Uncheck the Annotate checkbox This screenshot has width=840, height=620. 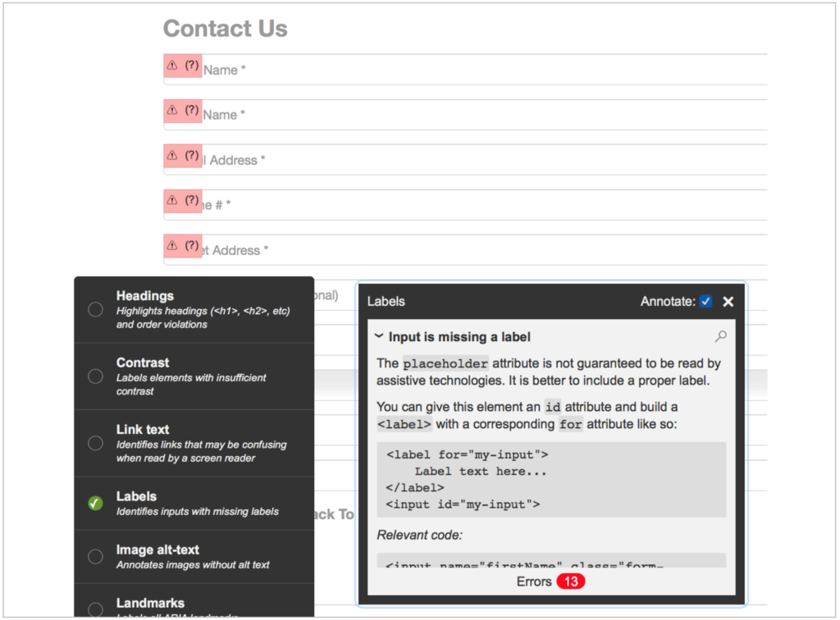[x=705, y=302]
